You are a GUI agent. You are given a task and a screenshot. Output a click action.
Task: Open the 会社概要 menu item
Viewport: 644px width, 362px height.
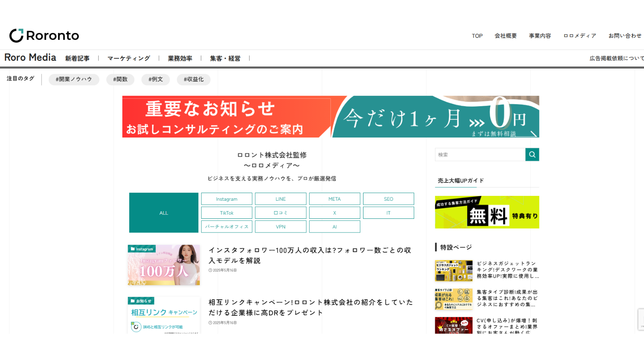coord(506,36)
